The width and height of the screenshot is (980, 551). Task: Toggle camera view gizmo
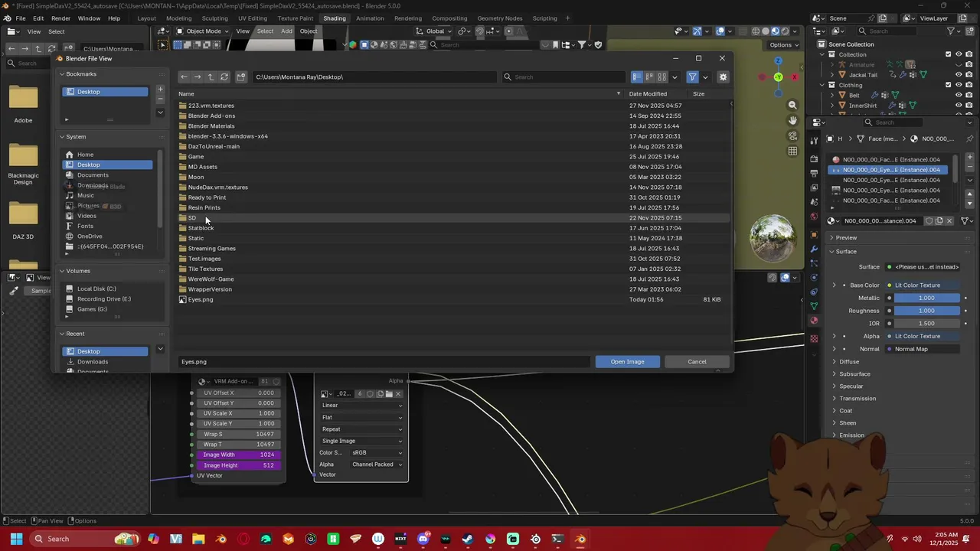point(792,135)
